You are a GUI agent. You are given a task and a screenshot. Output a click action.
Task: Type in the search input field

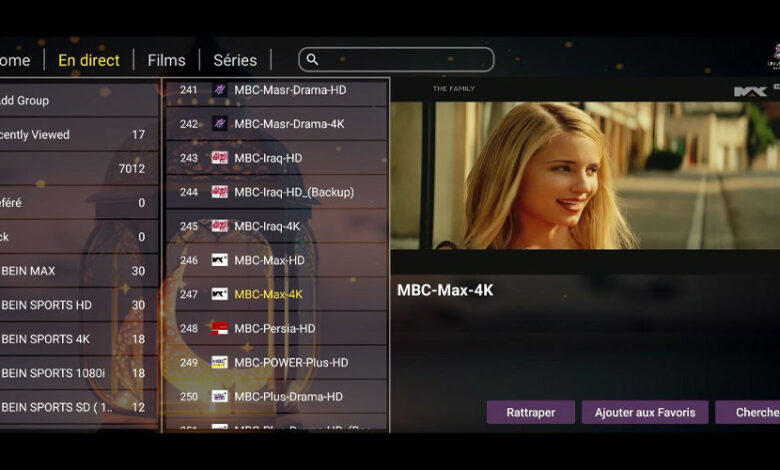[x=405, y=60]
